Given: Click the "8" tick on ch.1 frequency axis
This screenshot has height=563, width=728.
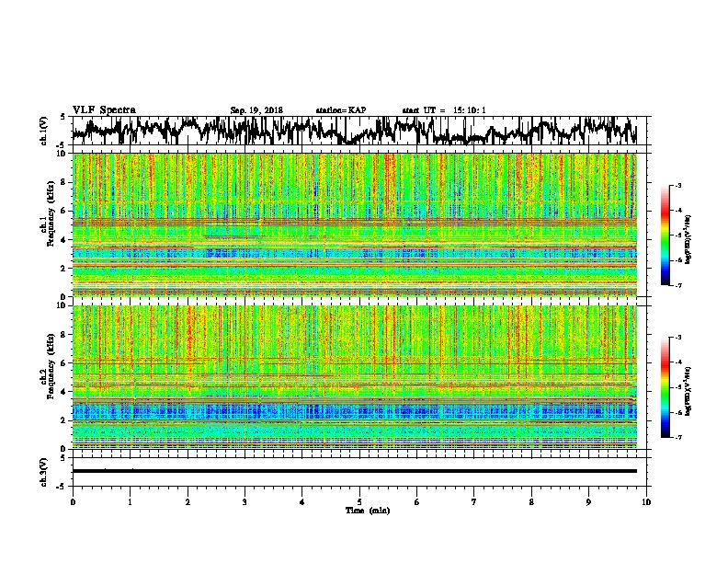Looking at the screenshot, I should click(x=64, y=182).
